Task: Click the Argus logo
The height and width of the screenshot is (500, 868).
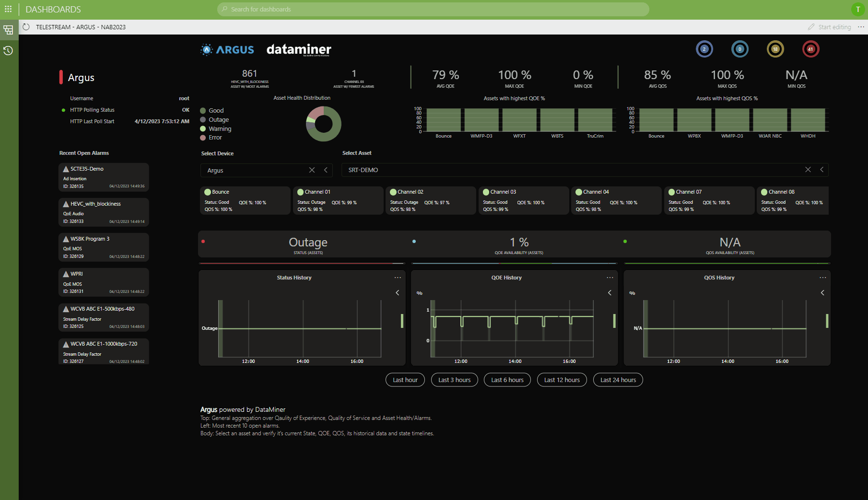Action: pyautogui.click(x=227, y=49)
